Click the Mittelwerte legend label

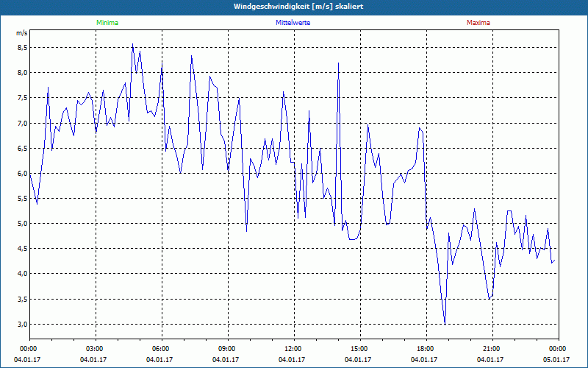point(293,23)
